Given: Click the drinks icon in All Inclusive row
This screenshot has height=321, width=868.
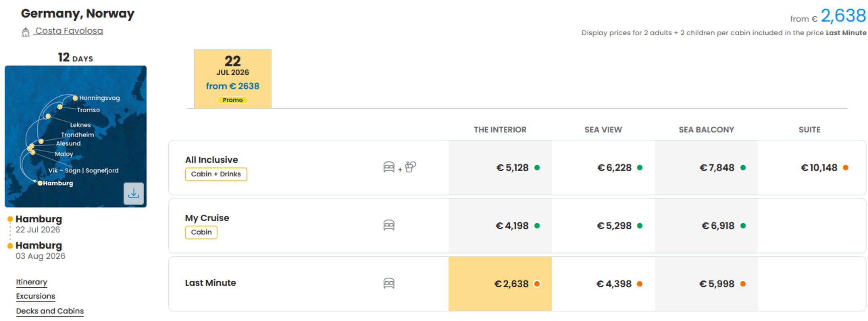Looking at the screenshot, I should click(411, 167).
